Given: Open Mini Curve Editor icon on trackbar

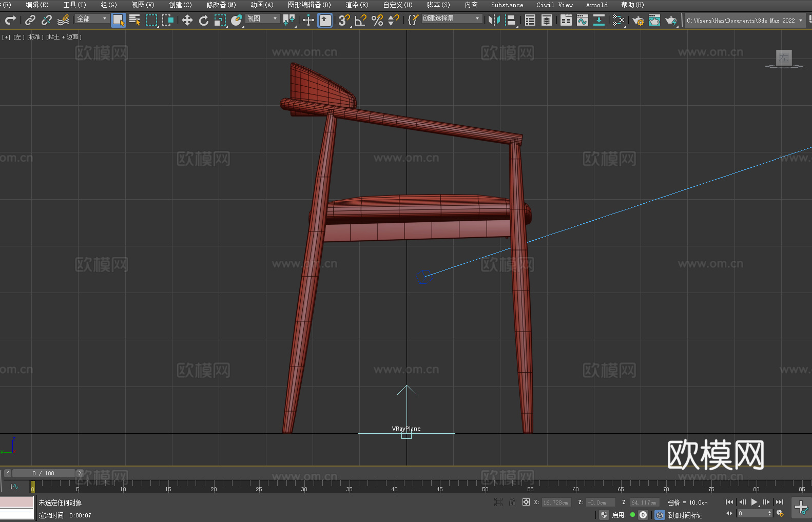Looking at the screenshot, I should [x=14, y=486].
